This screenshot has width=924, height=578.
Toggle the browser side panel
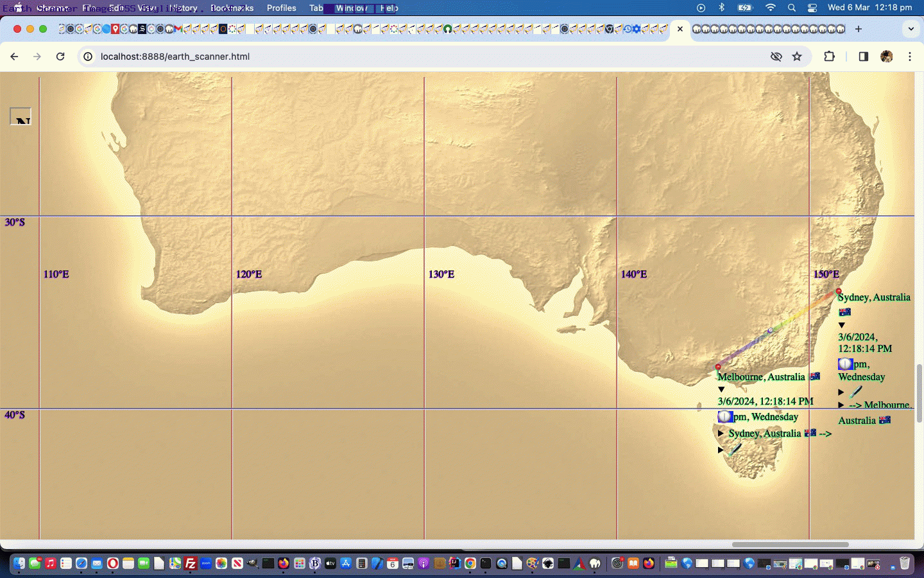pyautogui.click(x=863, y=57)
